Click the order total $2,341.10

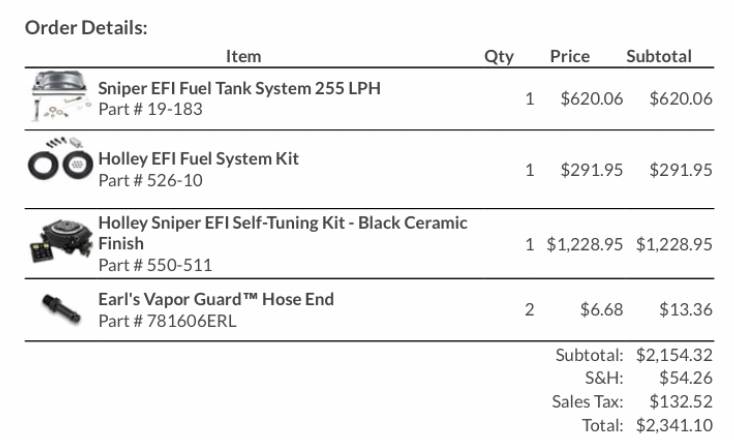coord(674,425)
